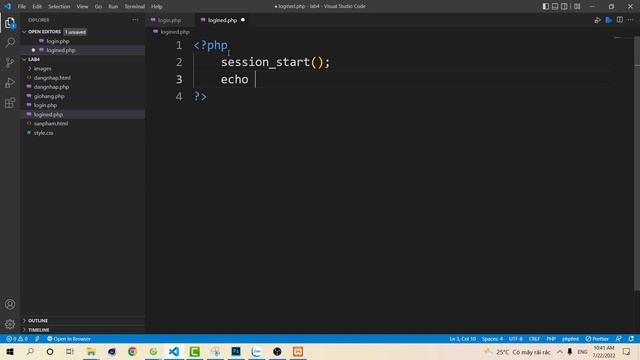640x360 pixels.
Task: Open the Accounts menu icon
Action: pos(10,304)
